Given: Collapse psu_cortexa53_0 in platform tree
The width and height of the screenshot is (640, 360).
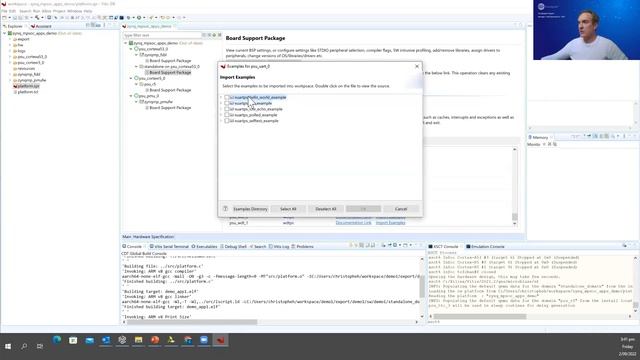Looking at the screenshot, I should point(131,49).
